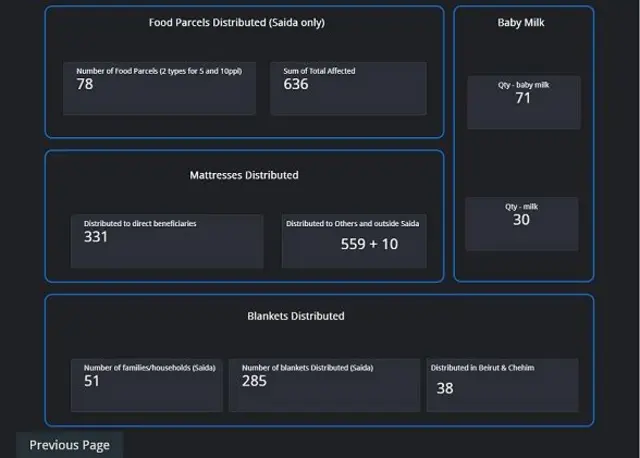Select Distributed in Beirut & Chehim label

click(482, 368)
